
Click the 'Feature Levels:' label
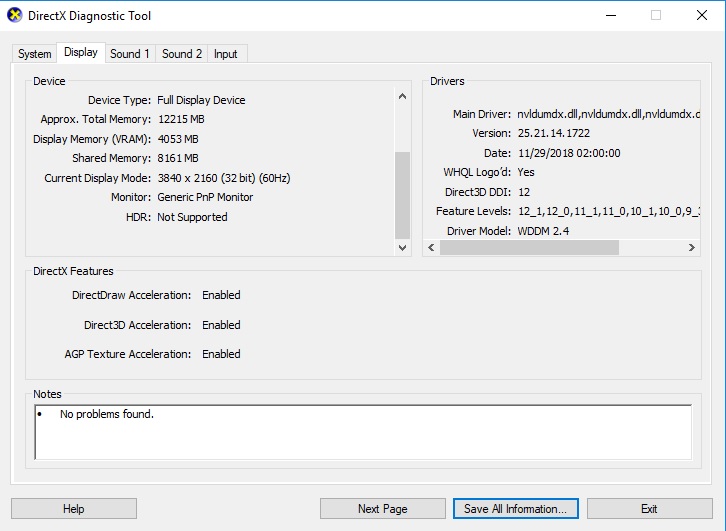(x=473, y=211)
